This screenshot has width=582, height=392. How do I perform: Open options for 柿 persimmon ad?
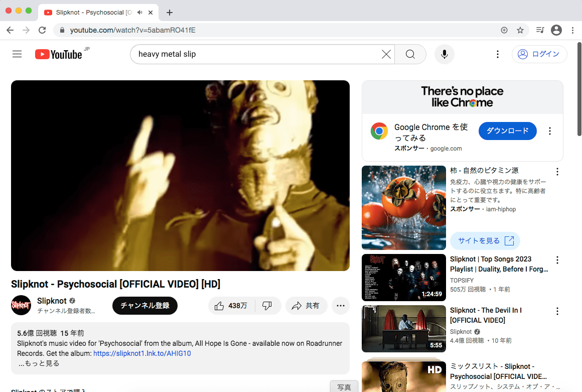557,172
